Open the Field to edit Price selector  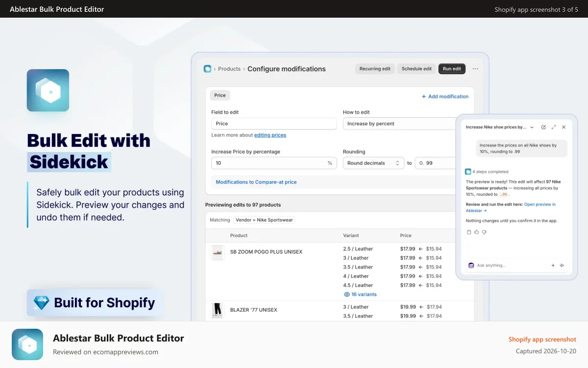point(274,124)
